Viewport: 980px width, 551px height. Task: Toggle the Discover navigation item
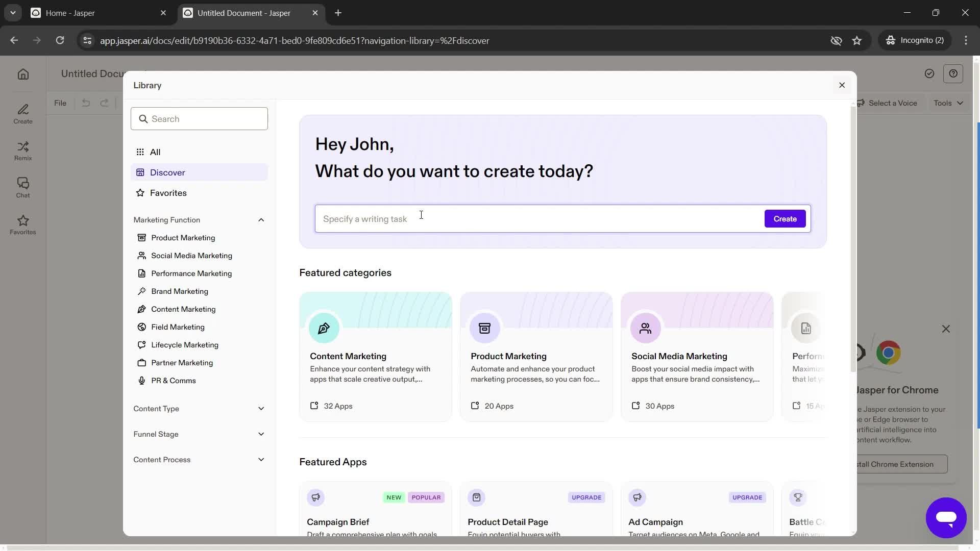167,172
